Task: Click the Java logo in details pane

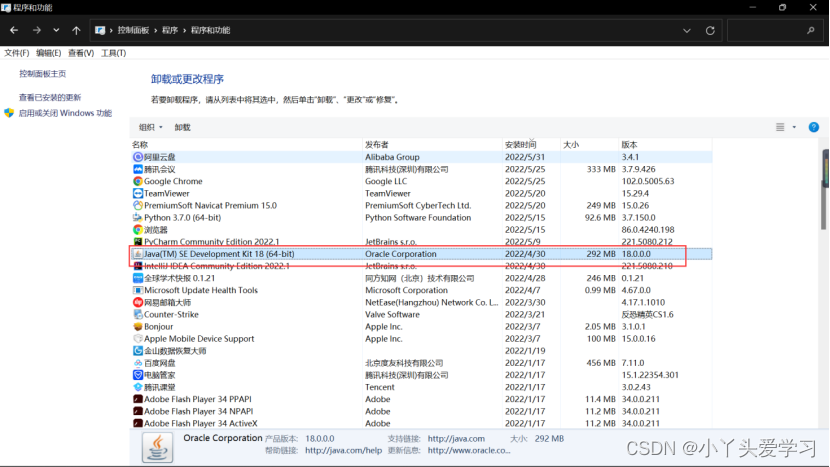Action: pos(157,447)
